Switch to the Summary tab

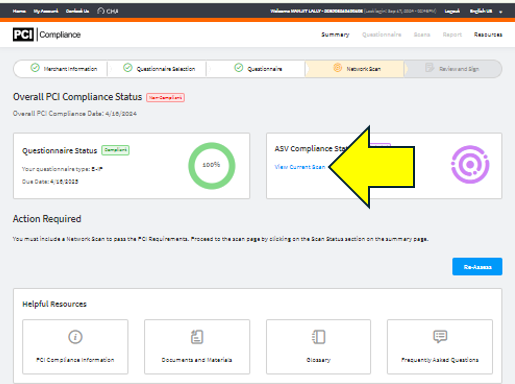[x=335, y=34]
